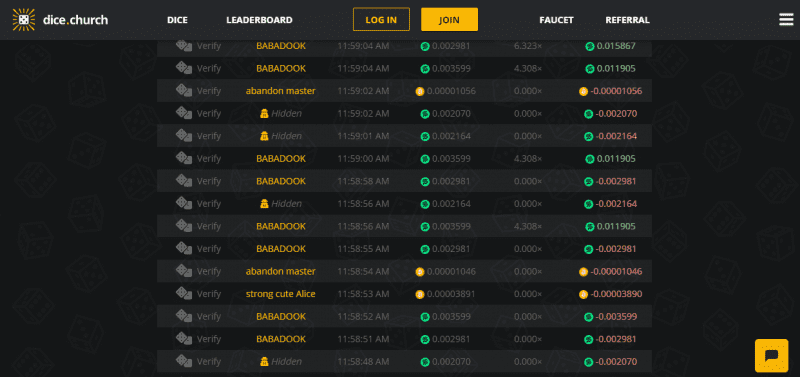Open the live chat widget icon
The width and height of the screenshot is (800, 377).
coord(771,356)
